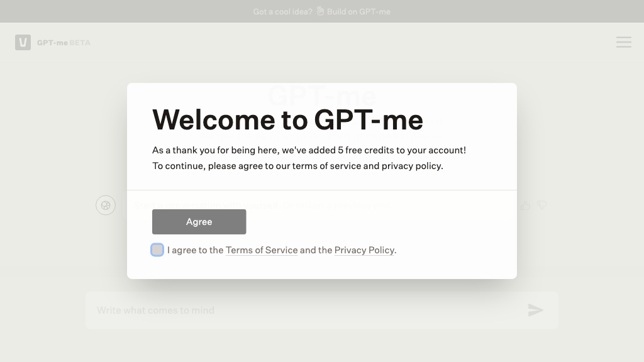The width and height of the screenshot is (644, 362).
Task: Give a thumbs down on the message
Action: click(542, 205)
